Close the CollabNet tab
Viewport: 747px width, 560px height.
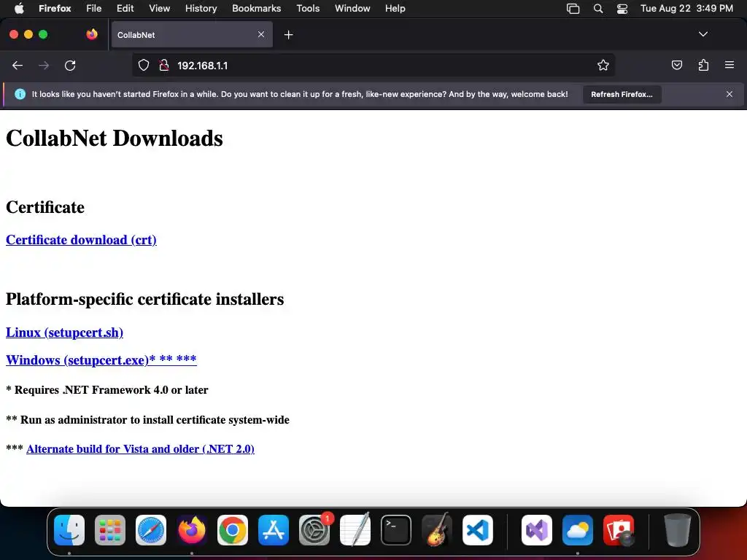click(x=261, y=34)
